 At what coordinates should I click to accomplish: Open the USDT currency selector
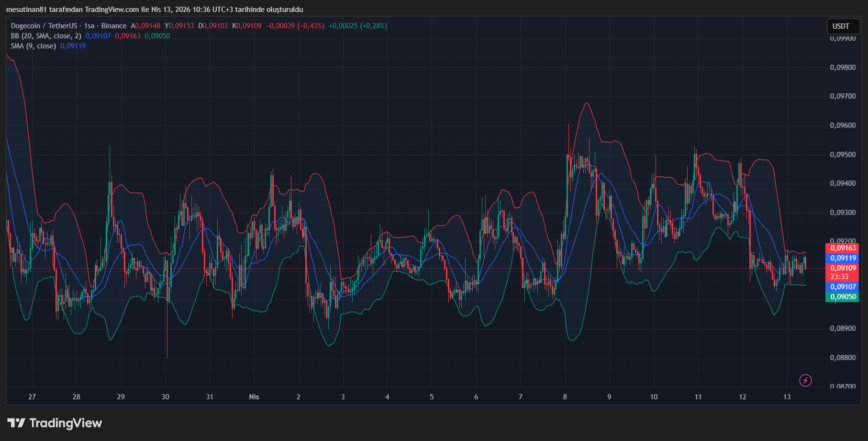[x=841, y=26]
